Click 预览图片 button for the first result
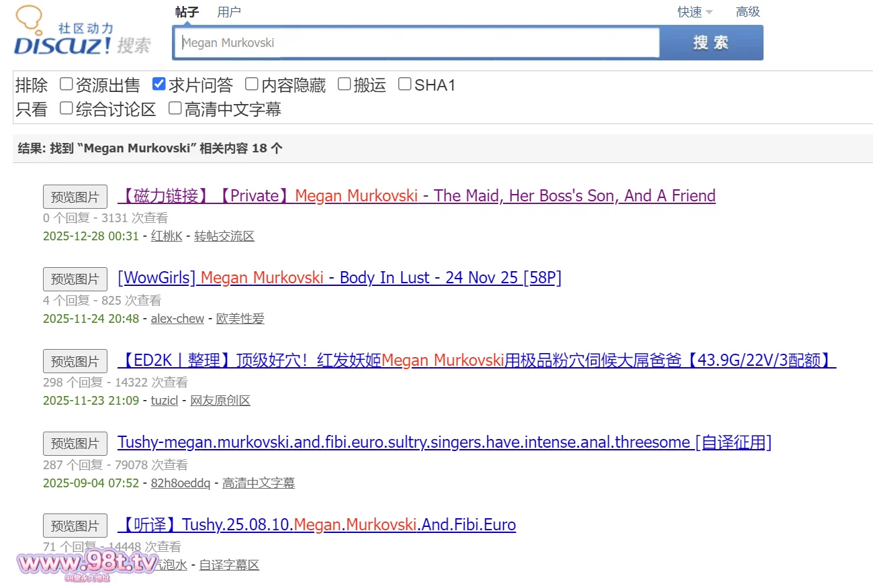873x588 pixels. pyautogui.click(x=75, y=197)
